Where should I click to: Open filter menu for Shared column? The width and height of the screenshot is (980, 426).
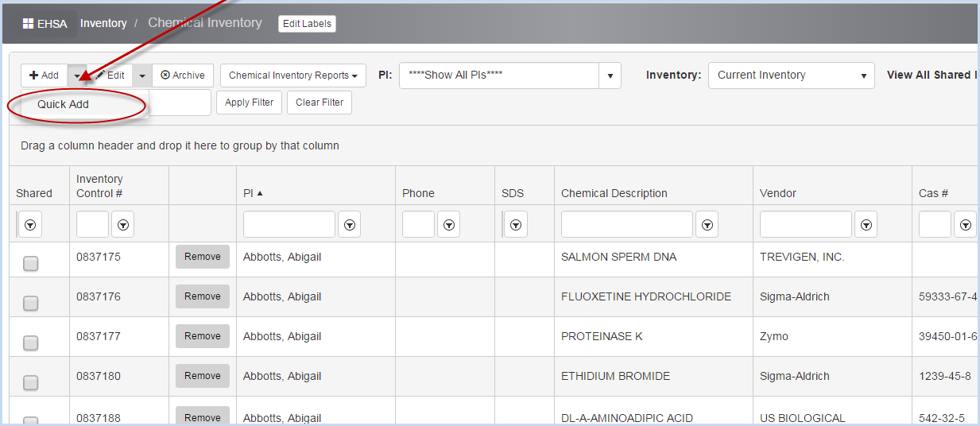30,226
